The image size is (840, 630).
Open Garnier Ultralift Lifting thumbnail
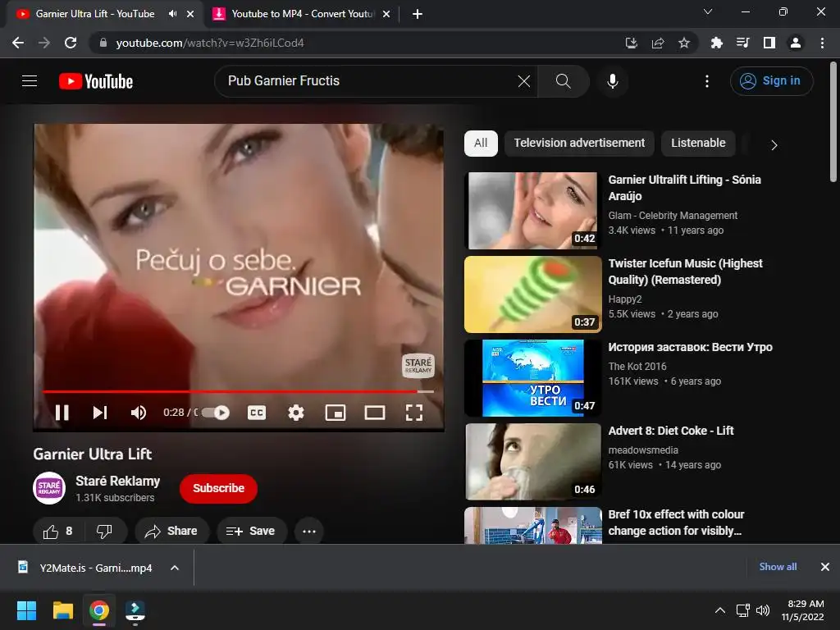tap(532, 211)
